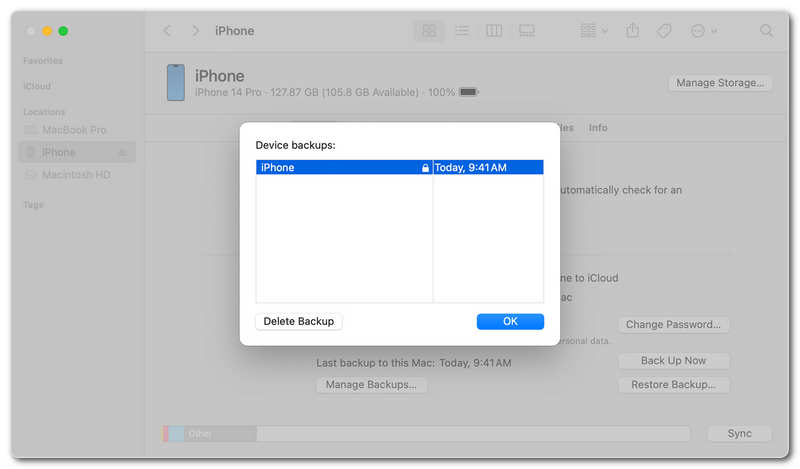The height and width of the screenshot is (469, 800).
Task: Click the Finder search magnifier
Action: [766, 31]
